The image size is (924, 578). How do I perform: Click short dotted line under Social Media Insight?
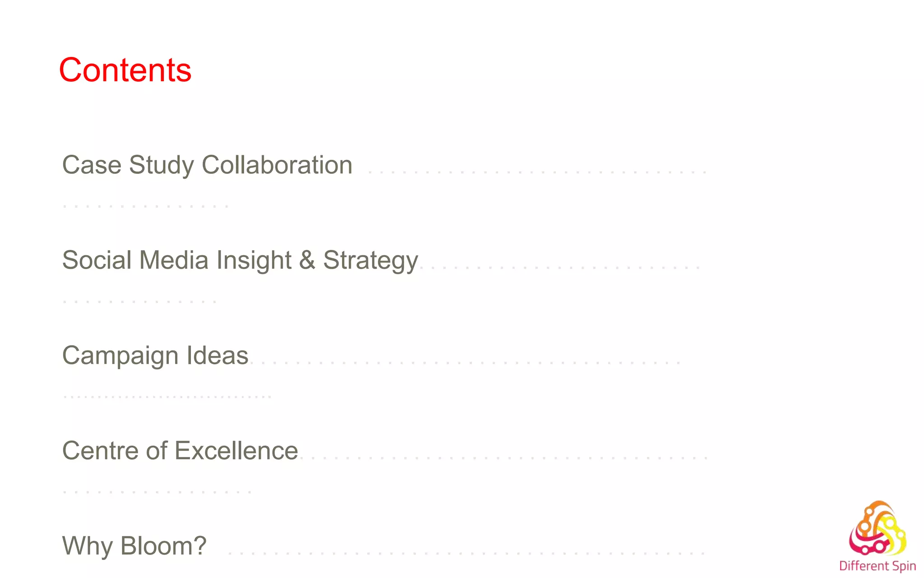click(140, 301)
